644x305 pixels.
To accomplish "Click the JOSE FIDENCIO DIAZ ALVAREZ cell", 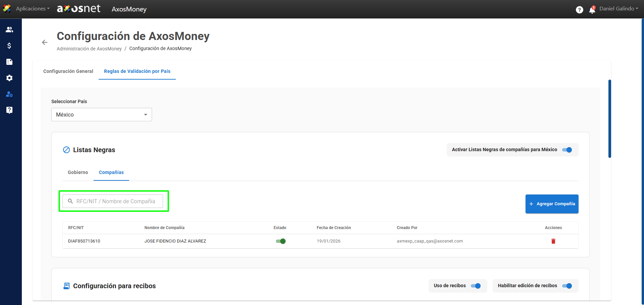I will [x=175, y=241].
